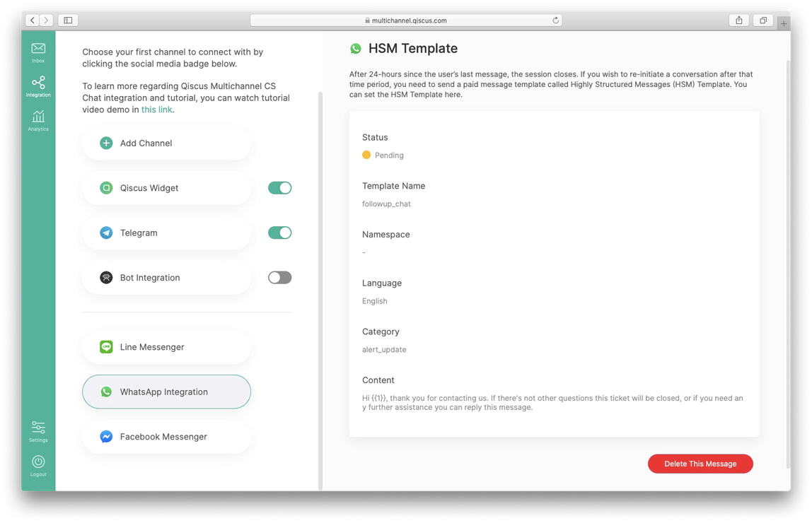Open a new Safari tab with plus
The width and height of the screenshot is (812, 523).
click(x=784, y=23)
